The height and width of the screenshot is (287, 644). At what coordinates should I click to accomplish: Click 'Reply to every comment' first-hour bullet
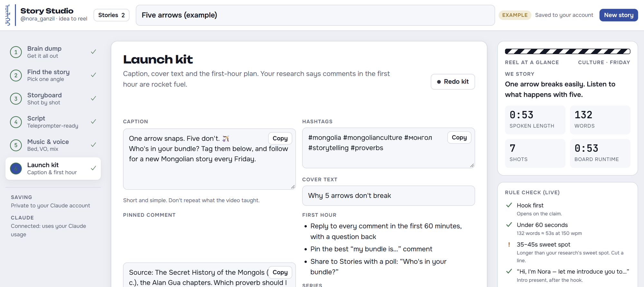click(x=386, y=231)
